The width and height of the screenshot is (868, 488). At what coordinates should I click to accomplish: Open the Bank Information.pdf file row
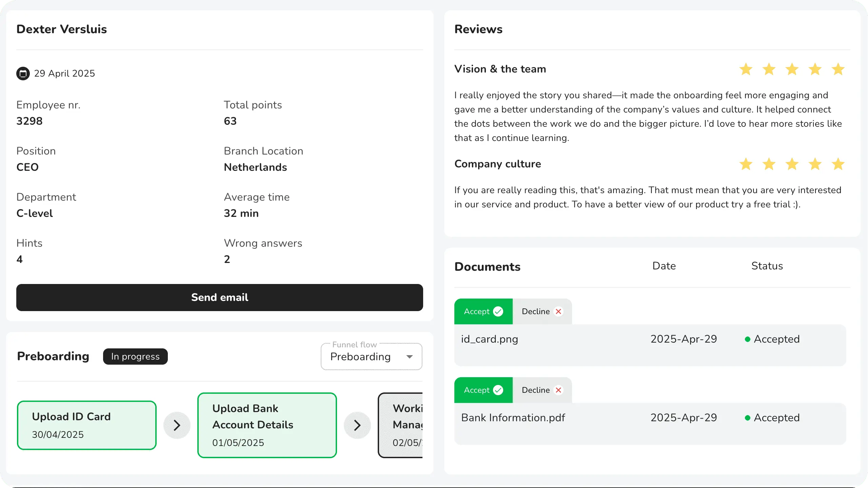pos(513,418)
